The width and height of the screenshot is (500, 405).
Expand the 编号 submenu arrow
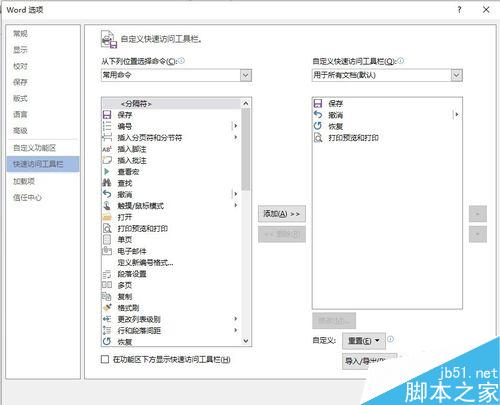pos(235,126)
